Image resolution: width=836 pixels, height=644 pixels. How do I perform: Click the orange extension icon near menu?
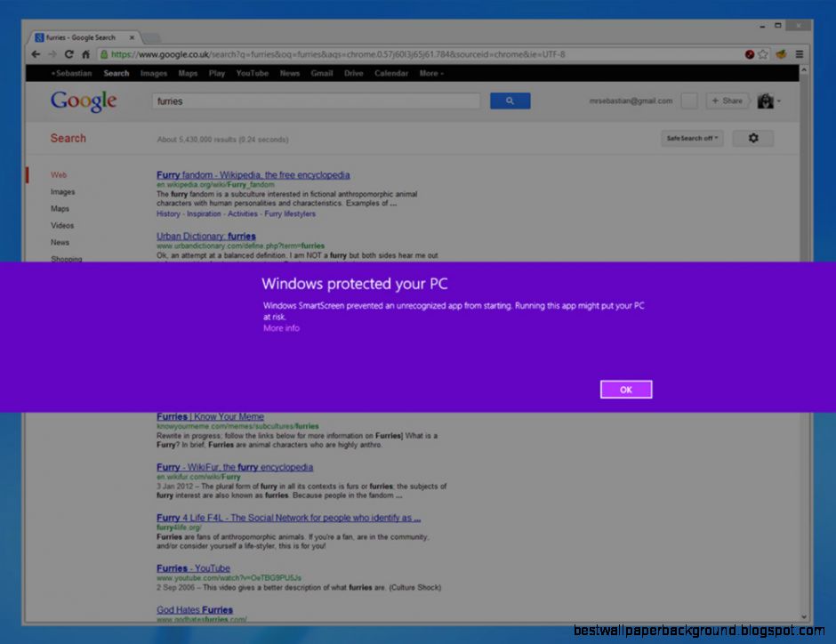click(x=781, y=54)
